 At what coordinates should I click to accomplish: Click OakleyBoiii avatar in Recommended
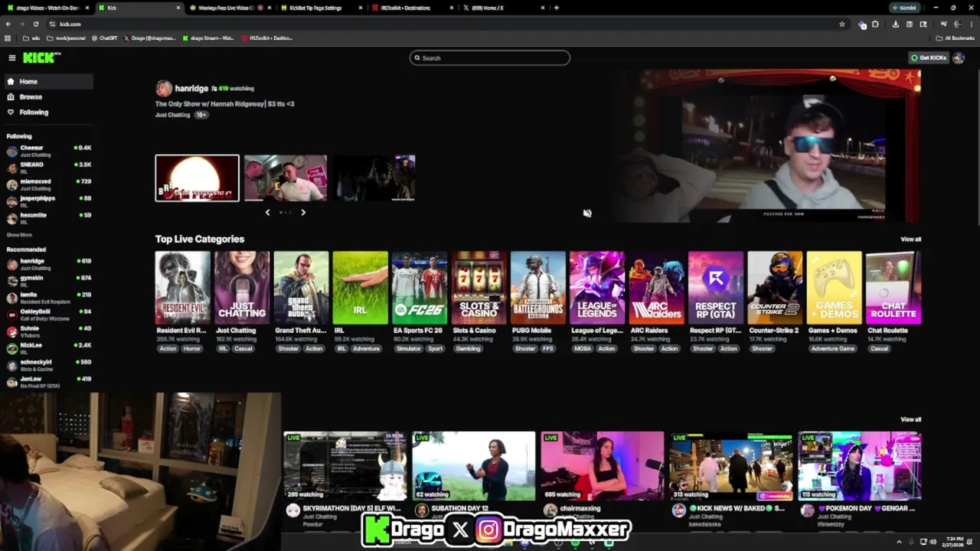(x=11, y=315)
